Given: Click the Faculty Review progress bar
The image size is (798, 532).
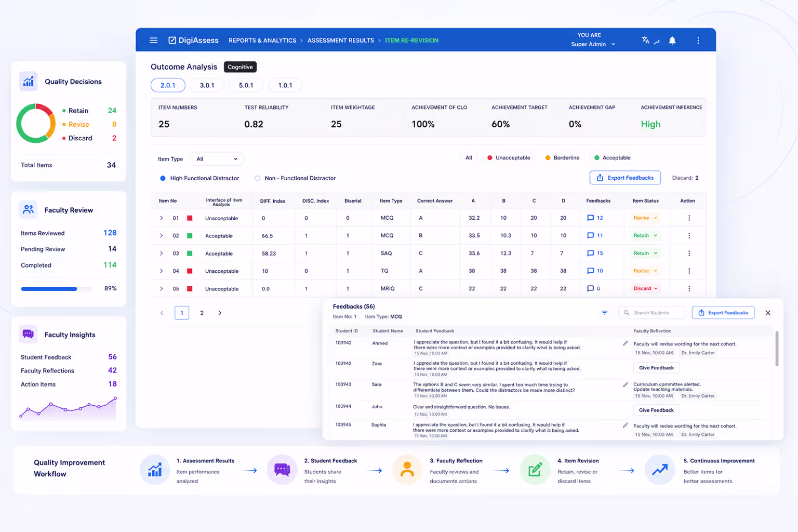Looking at the screenshot, I should click(56, 289).
